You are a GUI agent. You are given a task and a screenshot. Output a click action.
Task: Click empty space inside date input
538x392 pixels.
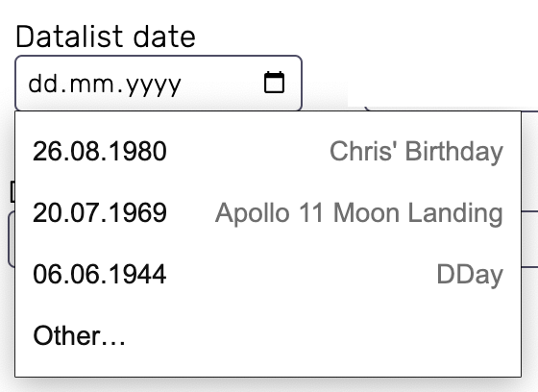pyautogui.click(x=222, y=84)
